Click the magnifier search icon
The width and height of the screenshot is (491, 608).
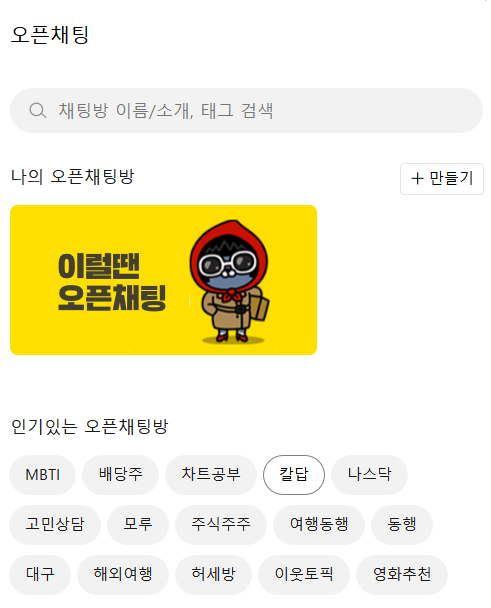tap(38, 111)
